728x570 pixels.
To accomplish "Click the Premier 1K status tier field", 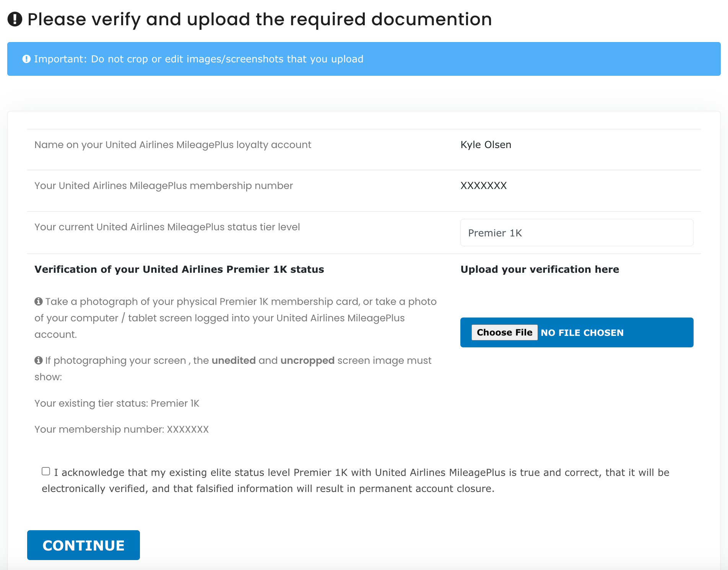I will tap(577, 233).
